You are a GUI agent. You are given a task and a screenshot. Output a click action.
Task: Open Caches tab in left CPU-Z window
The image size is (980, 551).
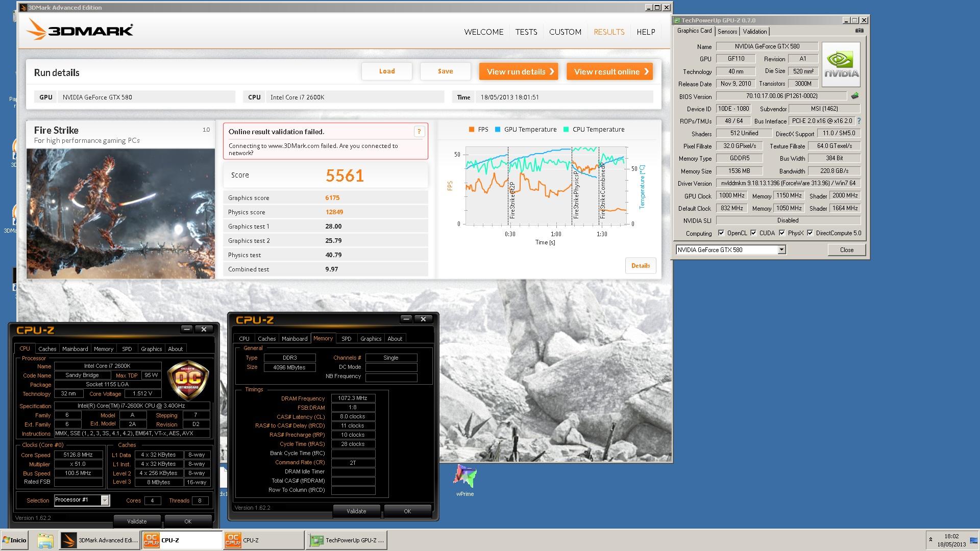click(47, 349)
